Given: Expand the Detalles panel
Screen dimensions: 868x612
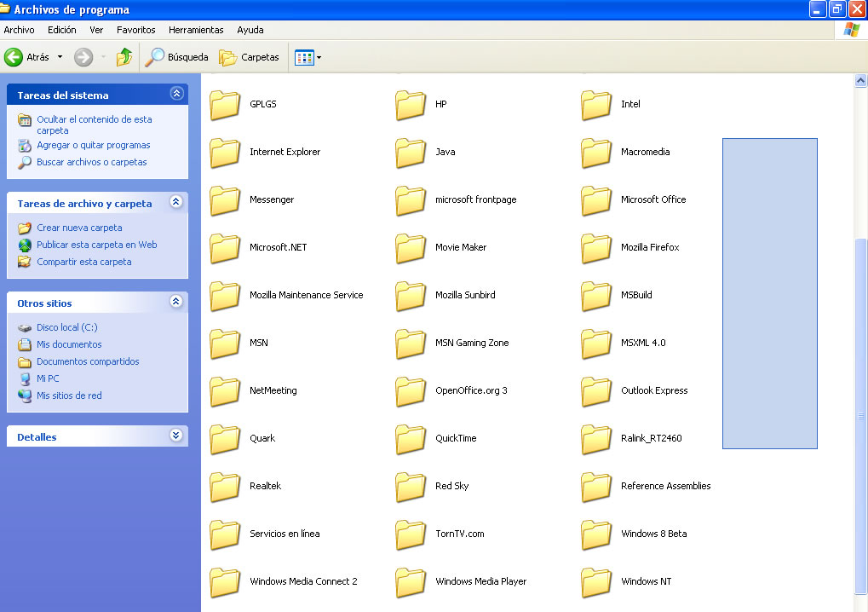Looking at the screenshot, I should 176,436.
